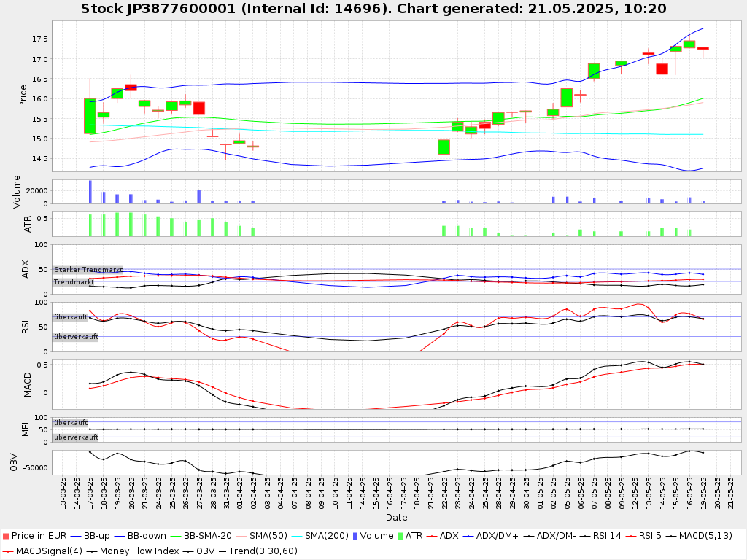
Task: Select the BB-up legend entry
Action: (x=90, y=536)
